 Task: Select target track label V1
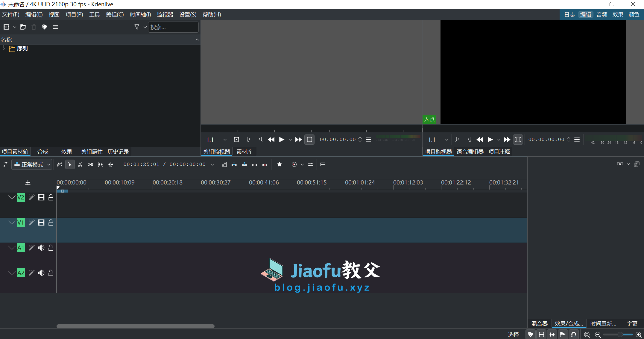point(21,223)
